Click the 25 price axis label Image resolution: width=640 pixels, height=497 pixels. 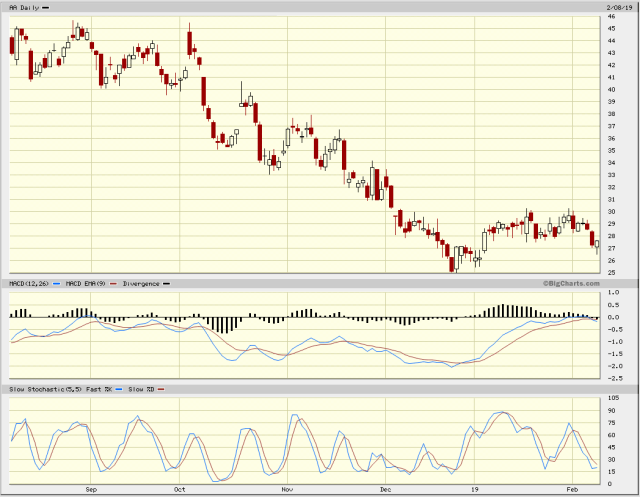tap(611, 273)
